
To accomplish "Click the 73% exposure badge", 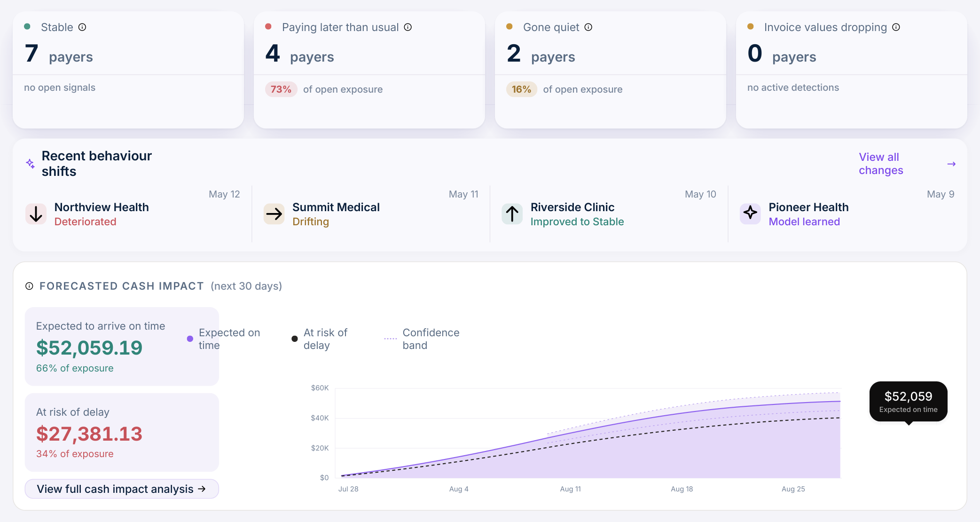I will tap(281, 89).
